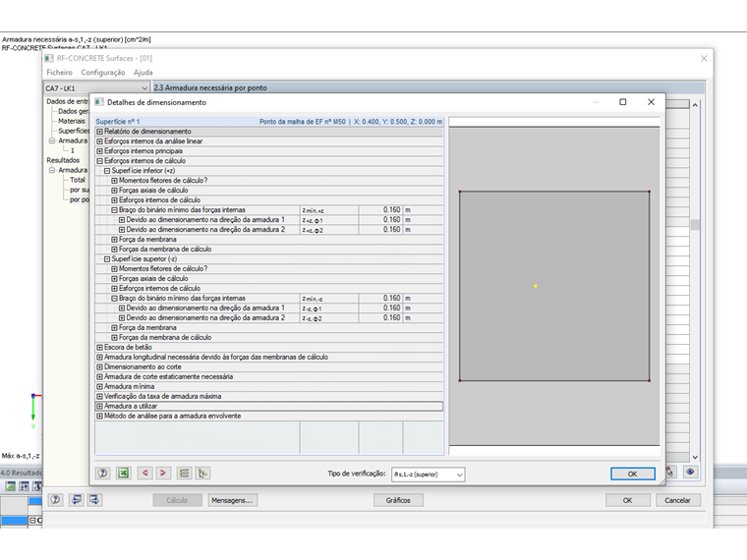Click the expand all rows list icon
Viewport: 747px width, 560px height.
click(184, 473)
